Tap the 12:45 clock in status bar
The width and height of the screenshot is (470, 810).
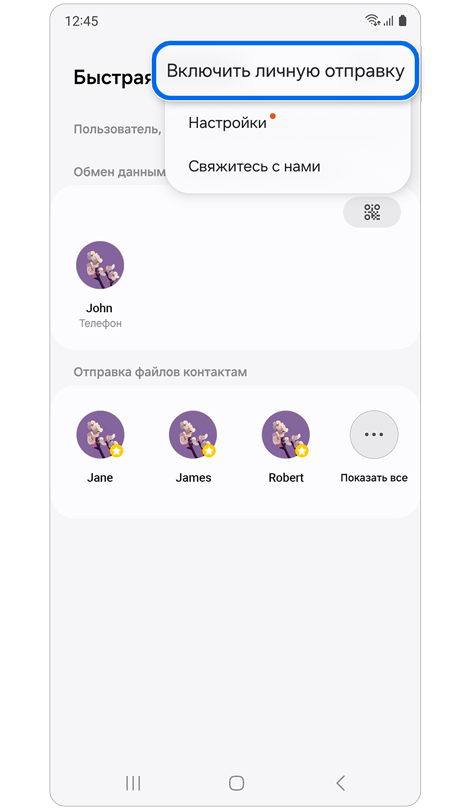(82, 21)
